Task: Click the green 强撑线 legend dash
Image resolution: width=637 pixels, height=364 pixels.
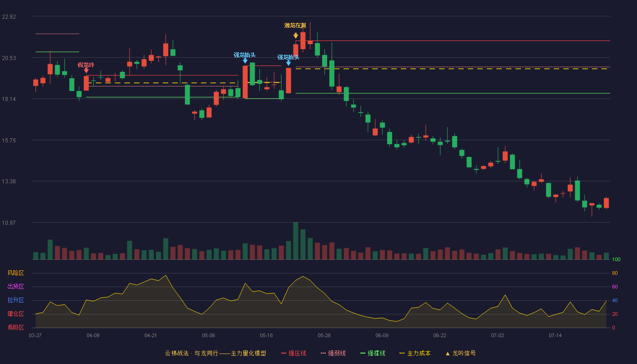Action: pos(363,354)
